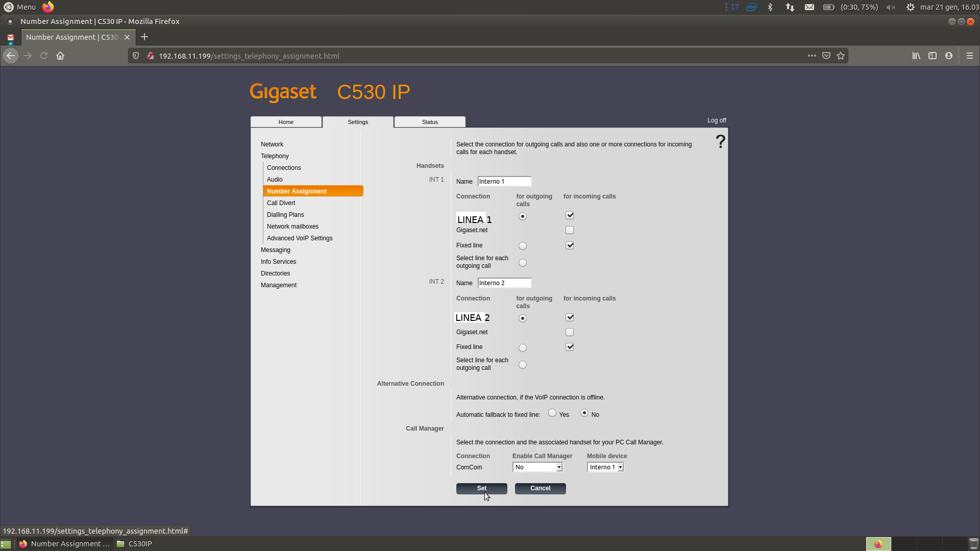Select Fixed line outgoing for INT 2

point(522,348)
